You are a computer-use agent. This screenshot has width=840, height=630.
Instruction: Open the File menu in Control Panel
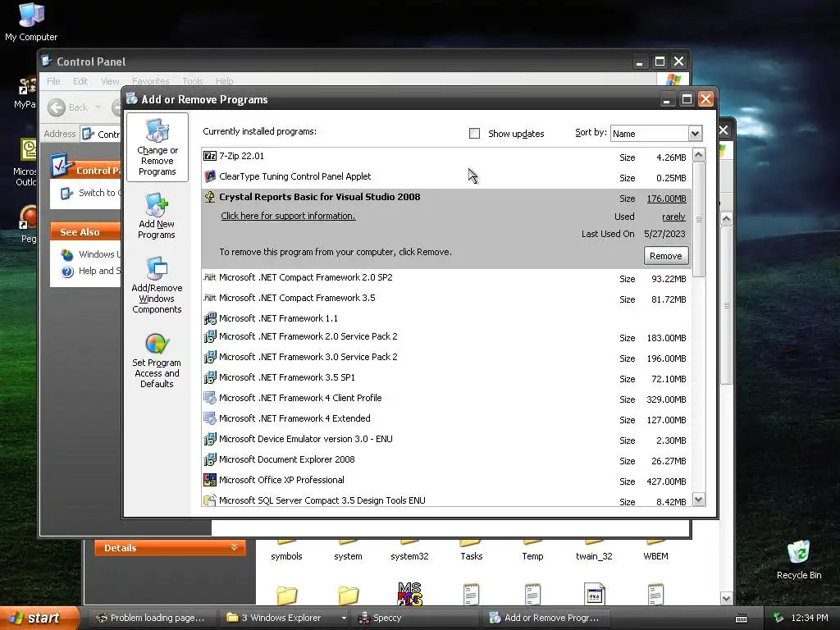click(53, 81)
